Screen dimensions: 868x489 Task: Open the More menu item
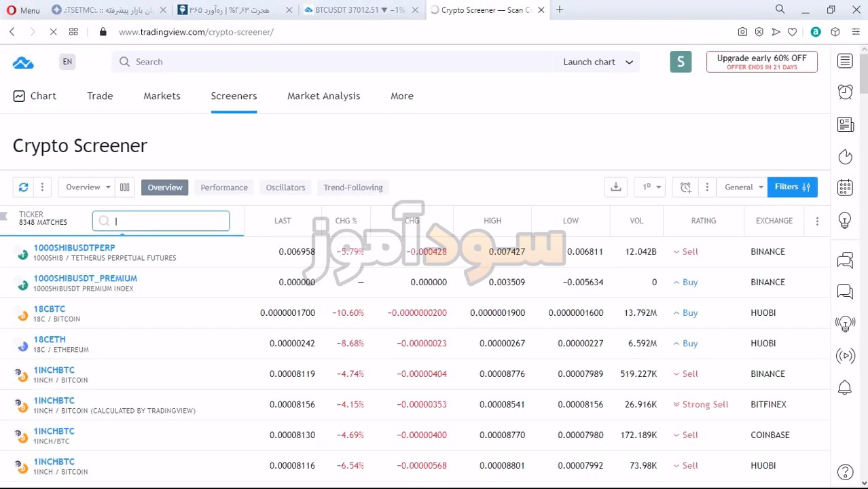(402, 96)
